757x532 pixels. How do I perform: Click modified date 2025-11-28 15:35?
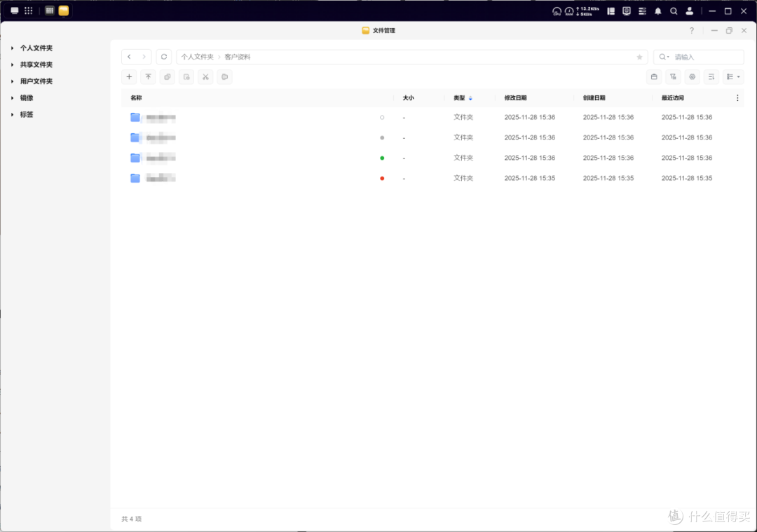530,178
